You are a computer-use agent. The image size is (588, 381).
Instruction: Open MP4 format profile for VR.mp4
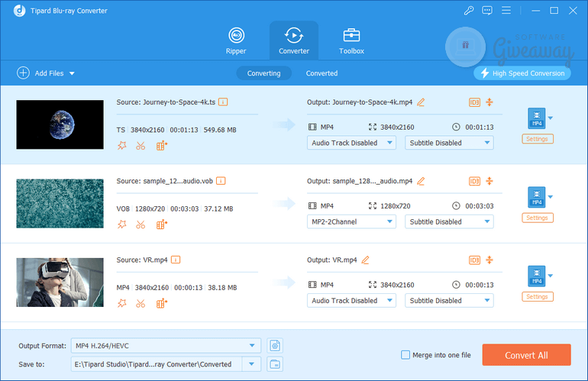tap(537, 276)
